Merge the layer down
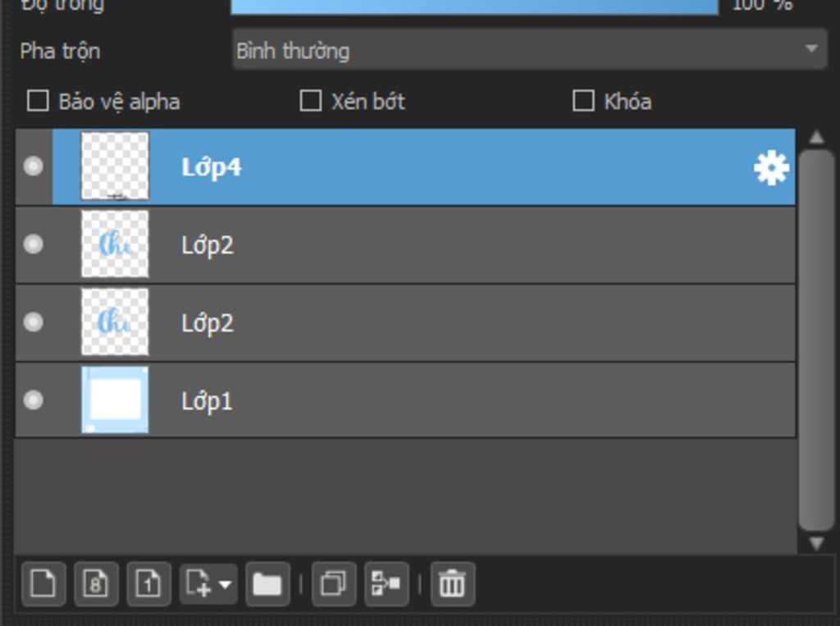The height and width of the screenshot is (626, 840). tap(386, 584)
